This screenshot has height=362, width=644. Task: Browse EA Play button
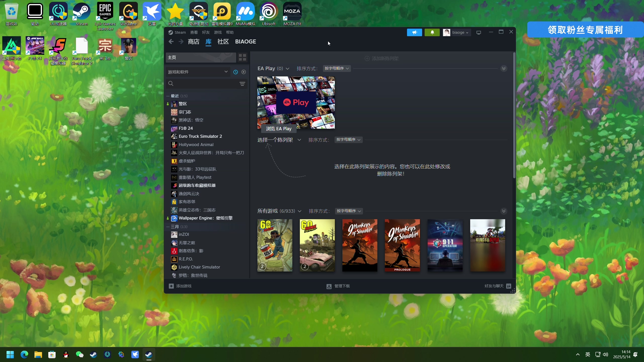tap(279, 129)
